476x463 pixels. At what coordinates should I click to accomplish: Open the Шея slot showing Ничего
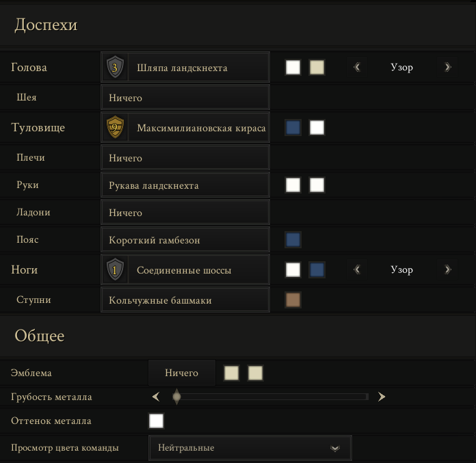pos(185,98)
